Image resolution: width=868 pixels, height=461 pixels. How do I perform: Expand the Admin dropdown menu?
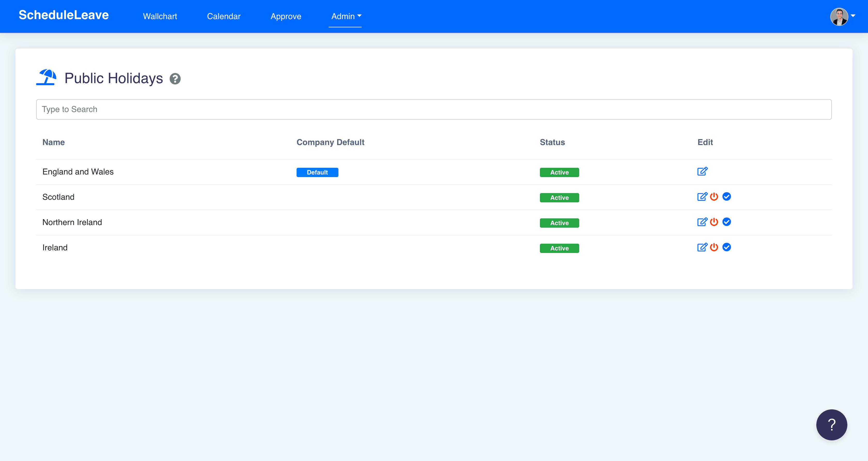point(346,16)
